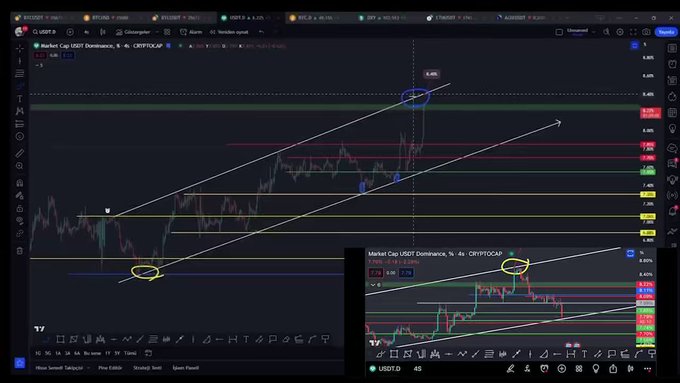680x383 pixels.
Task: Open the Alarm (alert) button
Action: (191, 32)
